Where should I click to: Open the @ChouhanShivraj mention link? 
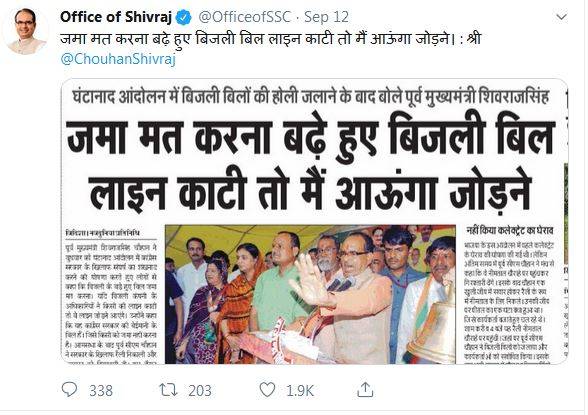click(118, 59)
